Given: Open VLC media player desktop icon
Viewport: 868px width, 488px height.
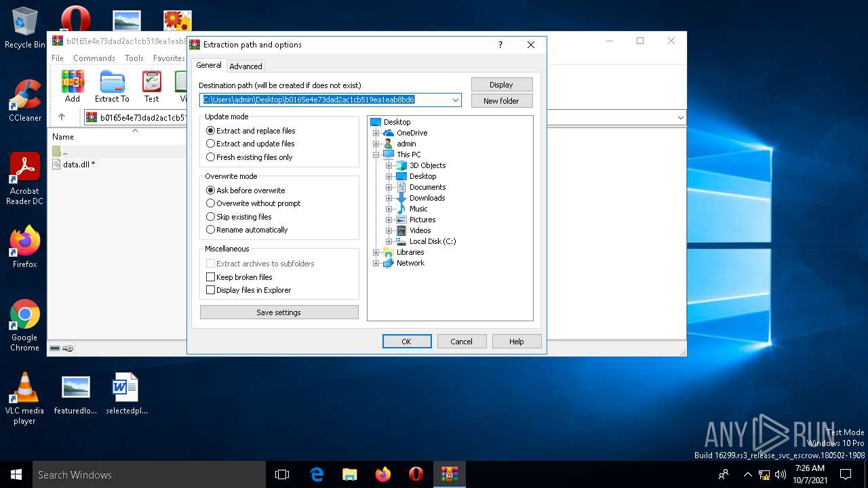Looking at the screenshot, I should click(x=25, y=399).
